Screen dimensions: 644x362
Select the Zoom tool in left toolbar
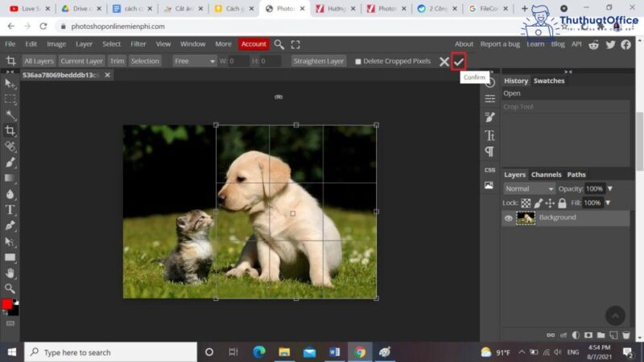tap(10, 289)
